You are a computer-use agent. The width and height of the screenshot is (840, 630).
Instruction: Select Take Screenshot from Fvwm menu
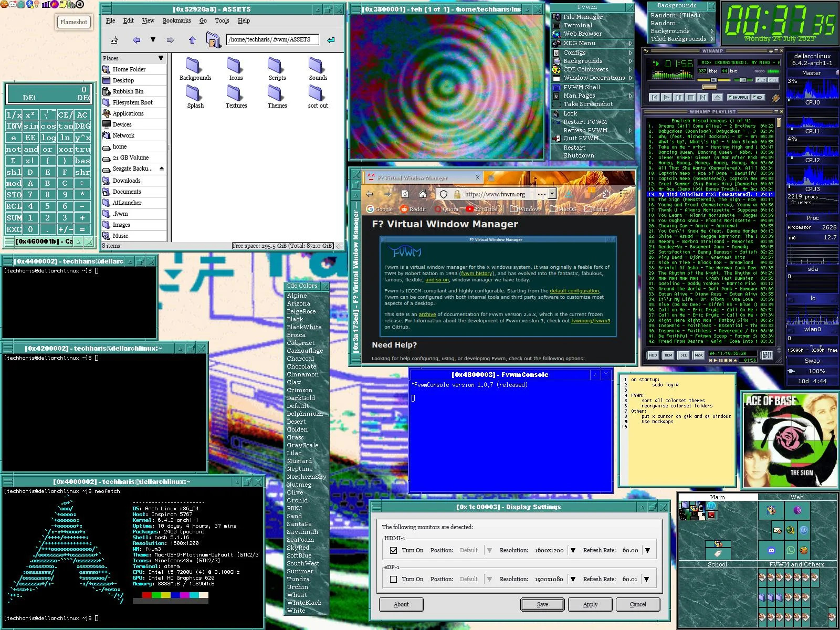coord(587,104)
